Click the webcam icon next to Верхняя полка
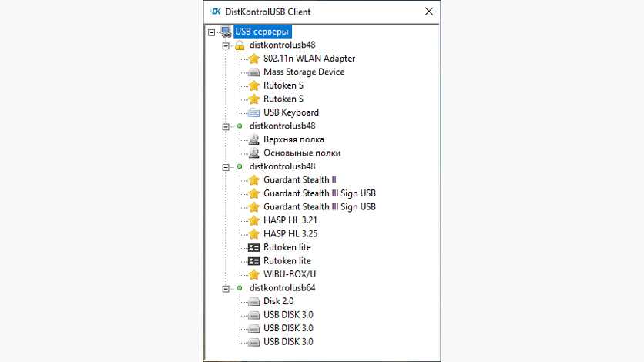 [x=254, y=139]
